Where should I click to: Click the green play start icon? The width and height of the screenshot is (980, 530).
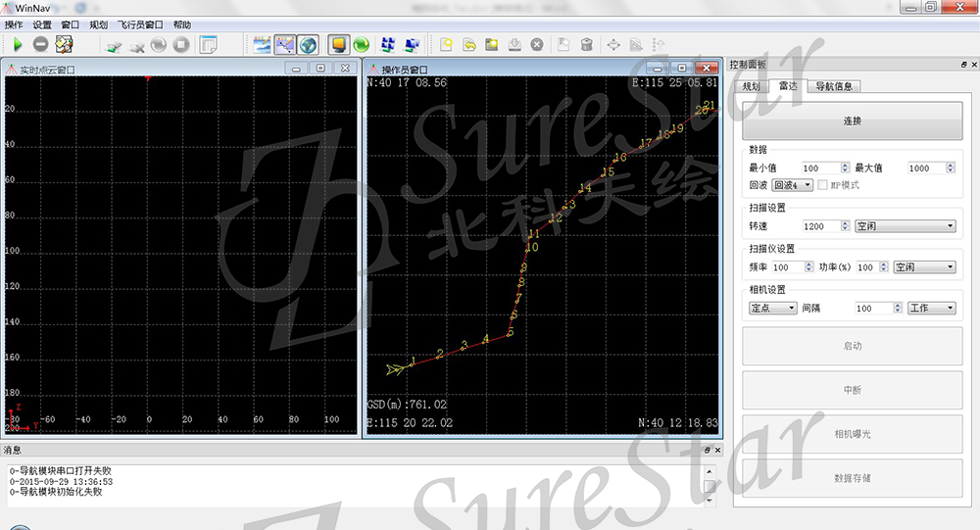18,44
